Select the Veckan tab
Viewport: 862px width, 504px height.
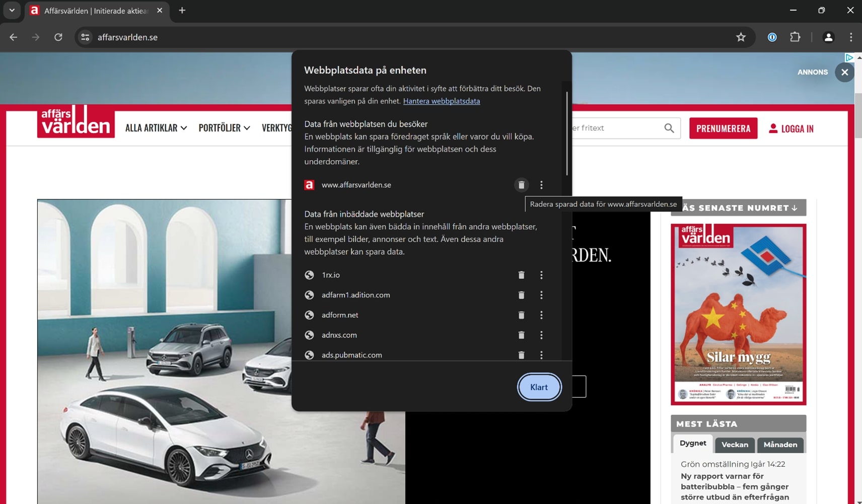point(735,445)
